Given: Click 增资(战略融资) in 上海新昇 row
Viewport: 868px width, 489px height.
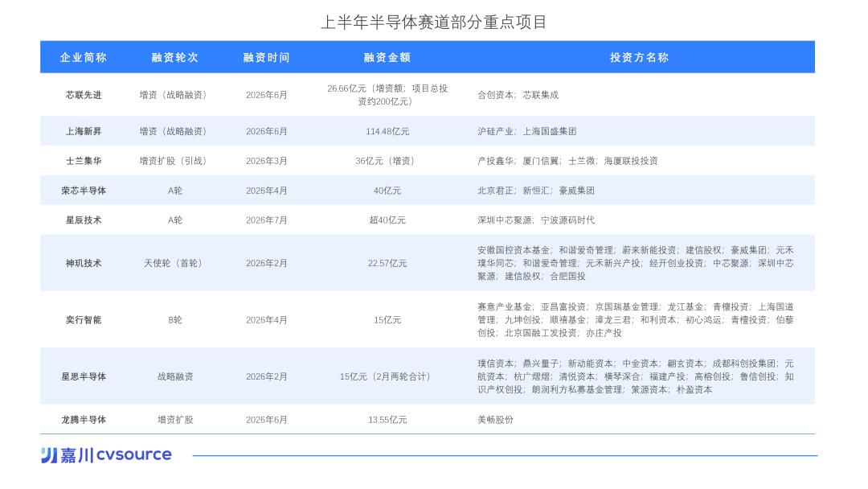Looking at the screenshot, I should 175,131.
